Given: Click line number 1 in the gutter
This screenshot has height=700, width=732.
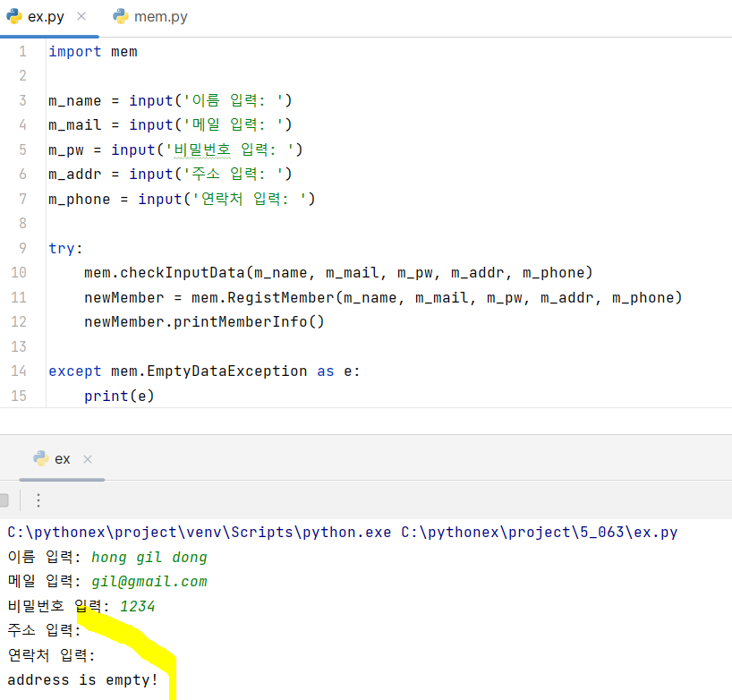Looking at the screenshot, I should tap(23, 51).
